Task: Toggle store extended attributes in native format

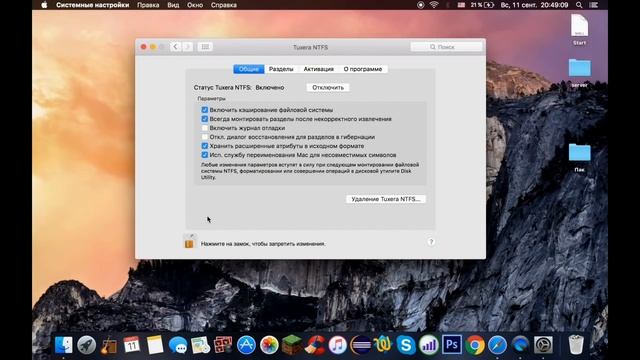Action: (204, 146)
